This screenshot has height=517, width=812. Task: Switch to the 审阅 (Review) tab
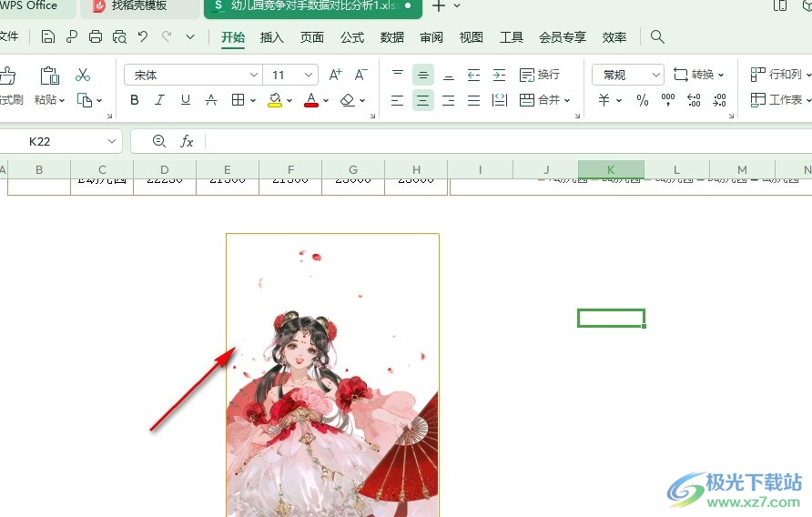431,37
